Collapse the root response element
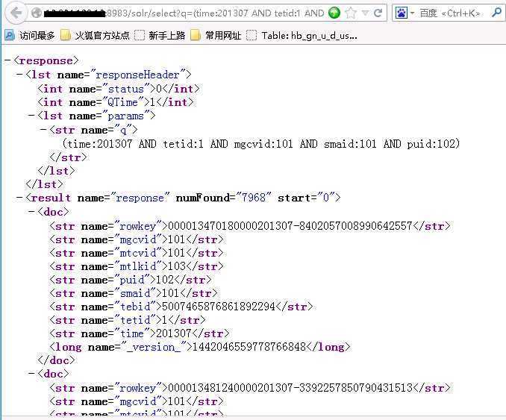506x420 pixels. (x=7, y=60)
